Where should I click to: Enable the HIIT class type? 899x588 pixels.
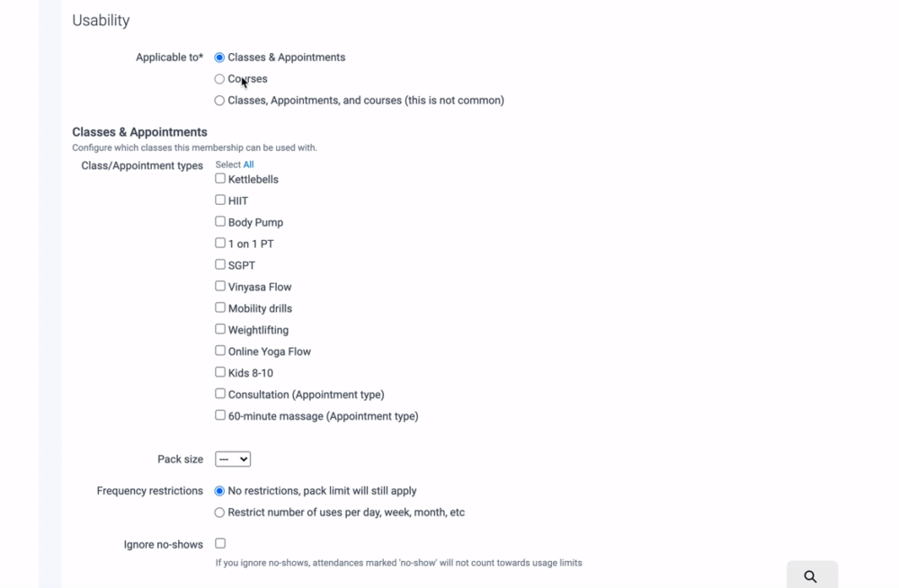coord(220,200)
